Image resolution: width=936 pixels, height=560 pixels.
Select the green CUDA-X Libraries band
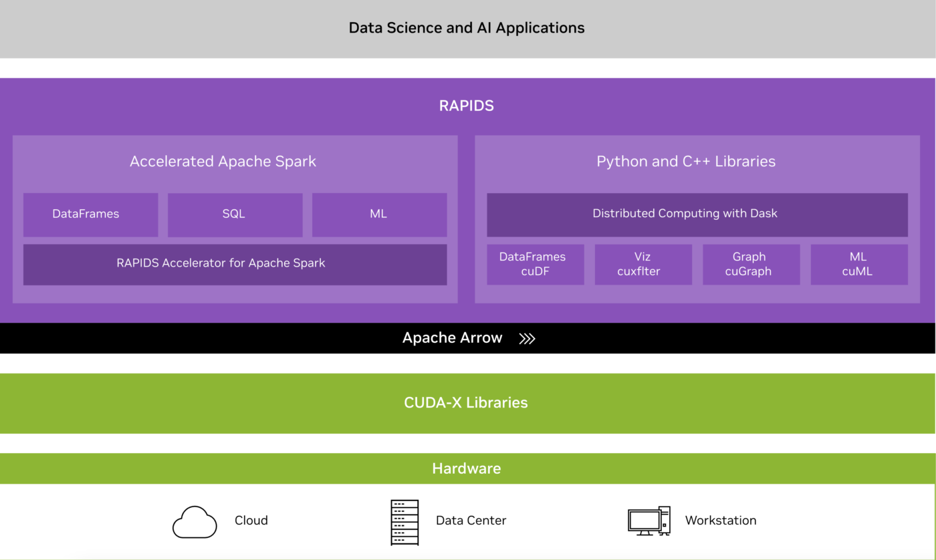click(466, 403)
